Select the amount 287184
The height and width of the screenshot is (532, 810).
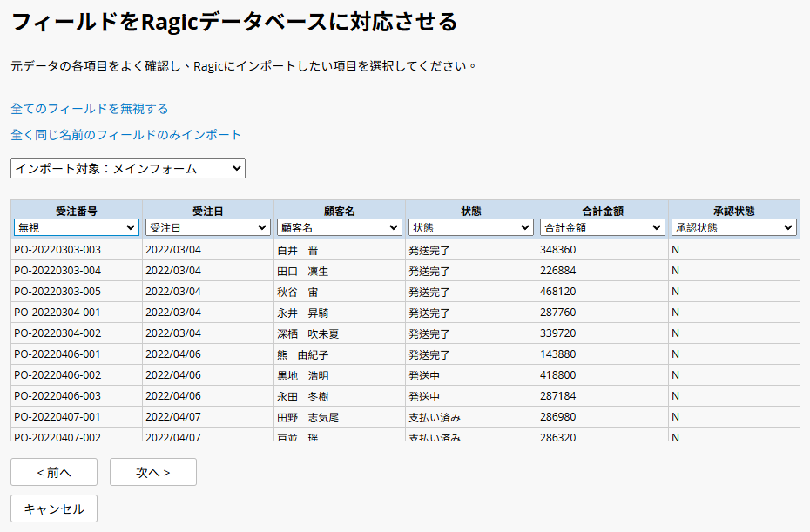coord(558,396)
